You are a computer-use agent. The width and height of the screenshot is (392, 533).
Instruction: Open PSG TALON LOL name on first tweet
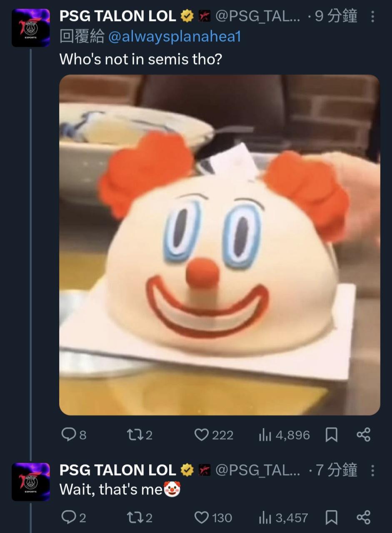118,16
